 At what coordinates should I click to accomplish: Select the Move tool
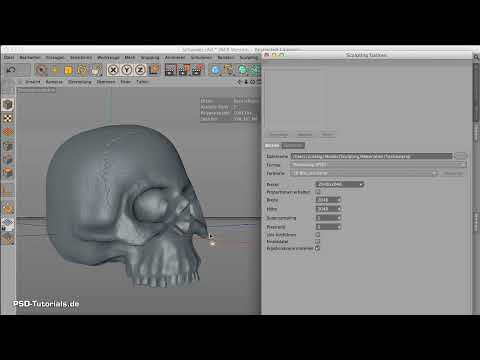(x=55, y=70)
